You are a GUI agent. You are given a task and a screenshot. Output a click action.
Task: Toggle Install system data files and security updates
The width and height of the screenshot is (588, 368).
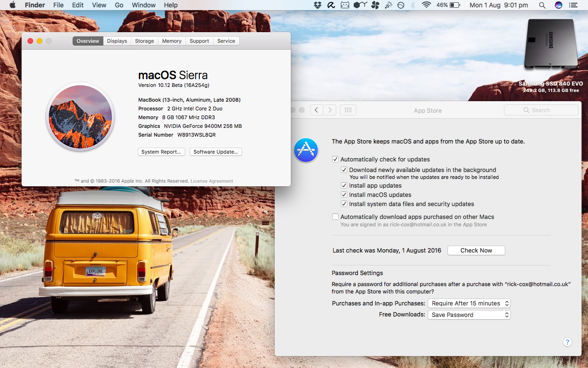click(x=344, y=204)
